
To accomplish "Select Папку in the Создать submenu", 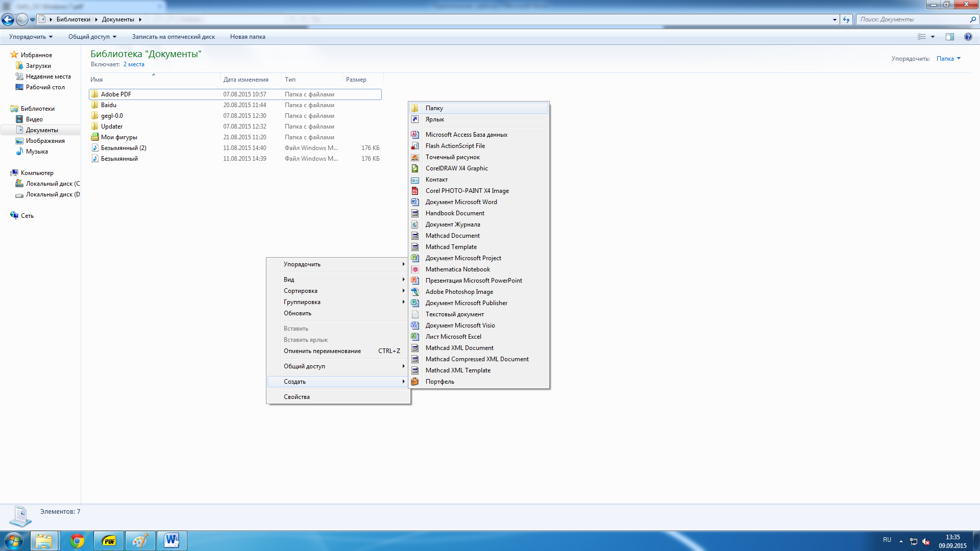I will tap(479, 108).
